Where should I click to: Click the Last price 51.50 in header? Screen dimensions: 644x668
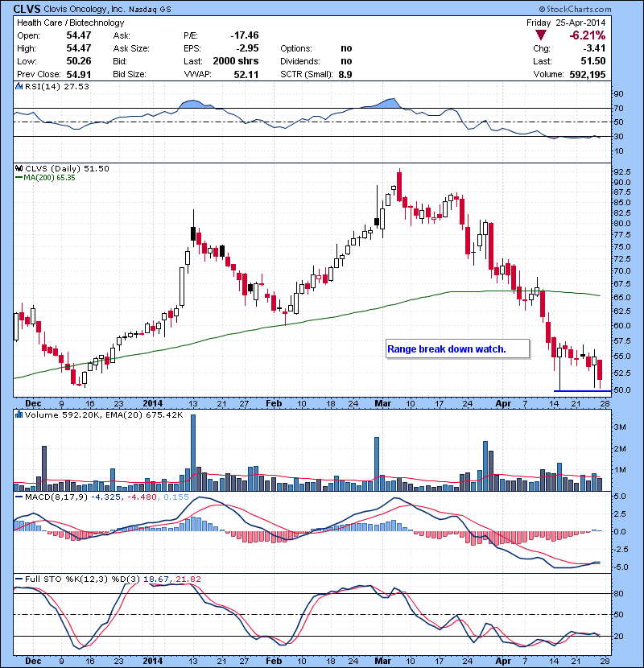[592, 61]
